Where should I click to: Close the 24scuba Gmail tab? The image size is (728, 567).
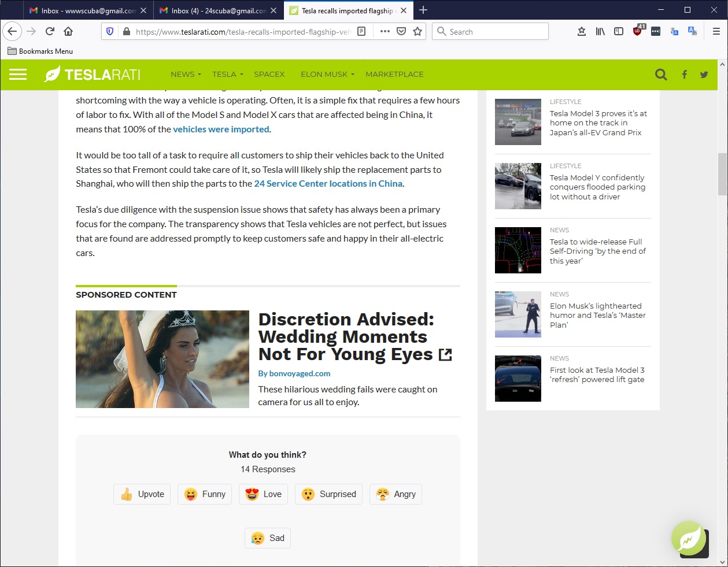pyautogui.click(x=274, y=10)
